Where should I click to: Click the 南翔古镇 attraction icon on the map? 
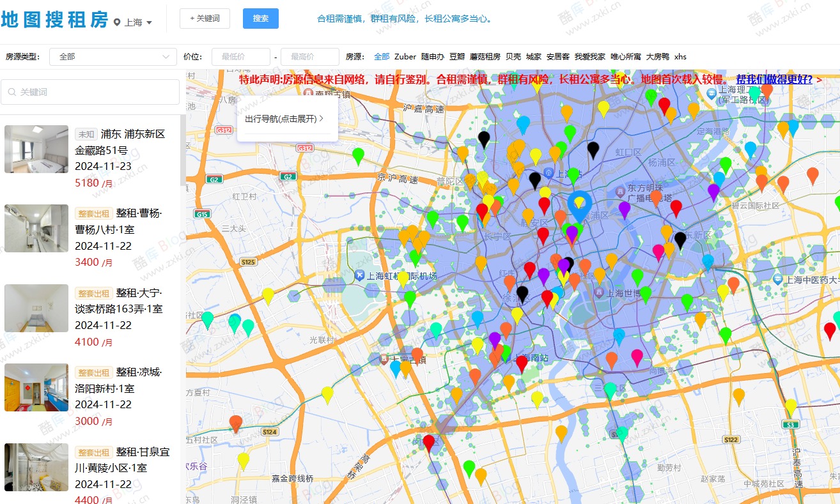tap(307, 93)
